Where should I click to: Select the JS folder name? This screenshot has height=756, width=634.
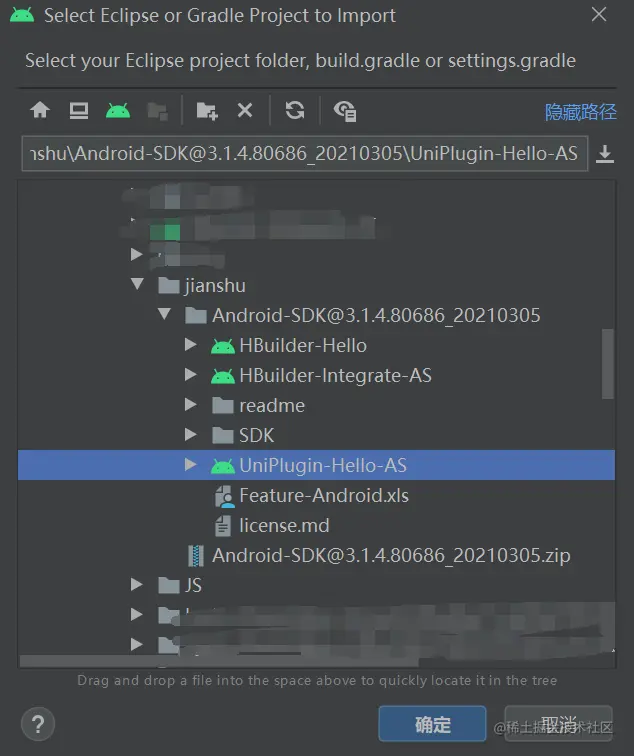coord(193,585)
